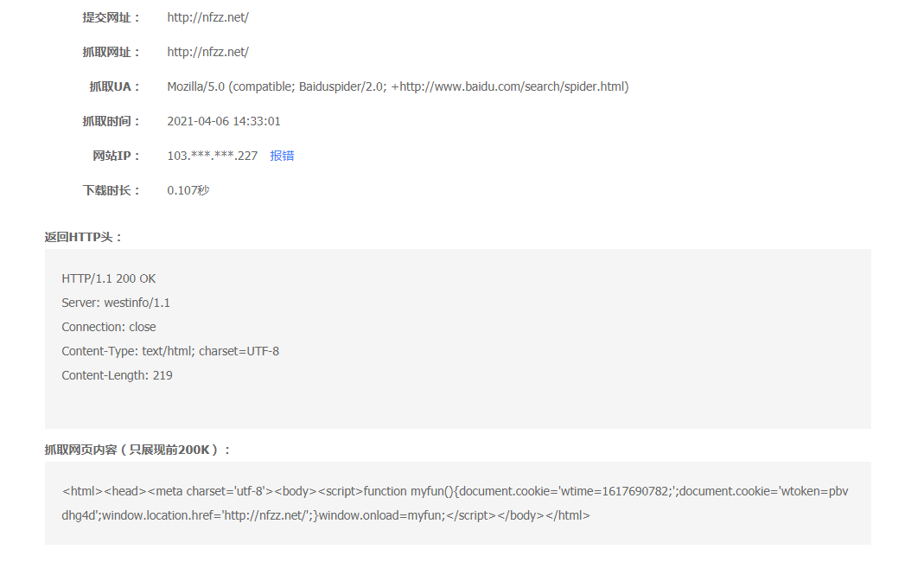Click the 网站IP field label
The image size is (924, 562).
(x=116, y=156)
